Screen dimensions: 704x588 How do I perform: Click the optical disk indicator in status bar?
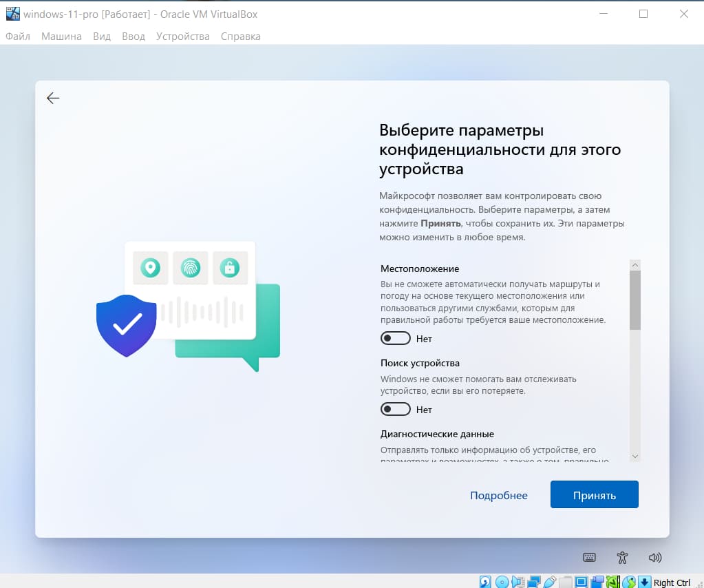tap(502, 582)
